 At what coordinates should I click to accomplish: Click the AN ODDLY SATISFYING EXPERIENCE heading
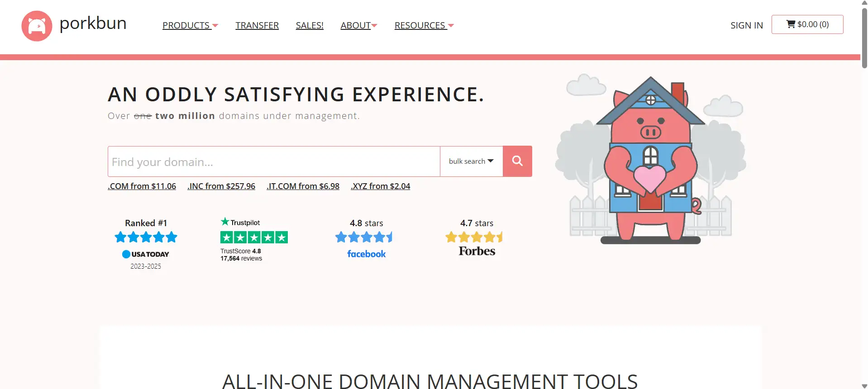(296, 95)
